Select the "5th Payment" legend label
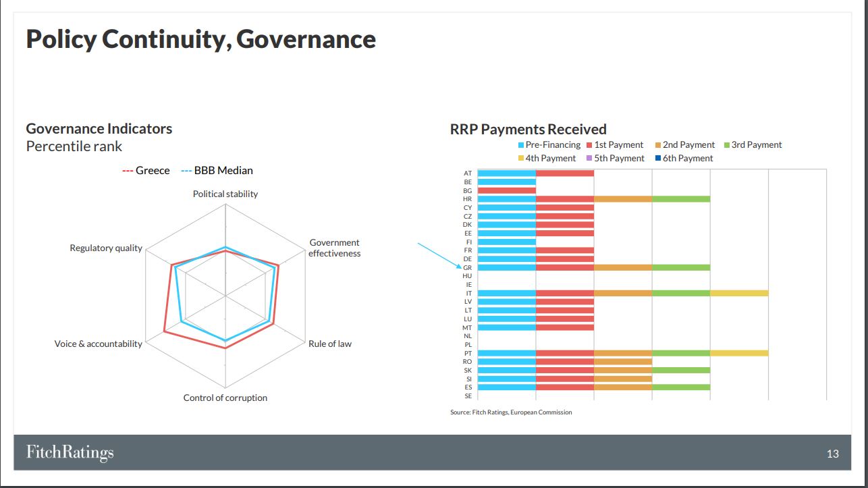The width and height of the screenshot is (868, 488). tap(620, 159)
